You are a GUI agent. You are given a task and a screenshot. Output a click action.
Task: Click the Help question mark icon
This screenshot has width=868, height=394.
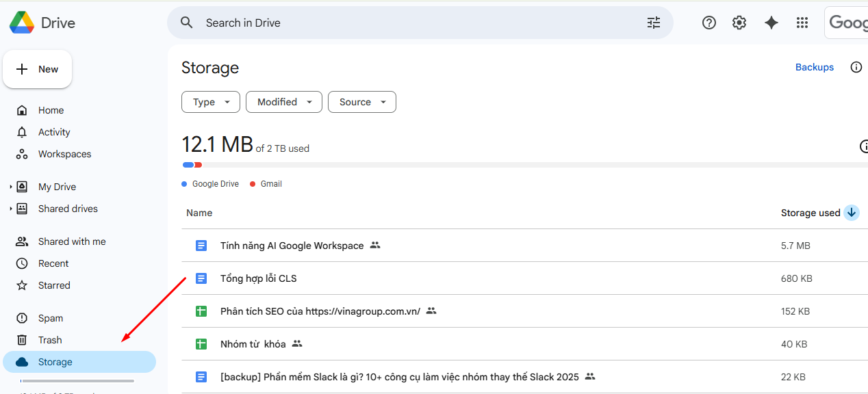point(709,23)
